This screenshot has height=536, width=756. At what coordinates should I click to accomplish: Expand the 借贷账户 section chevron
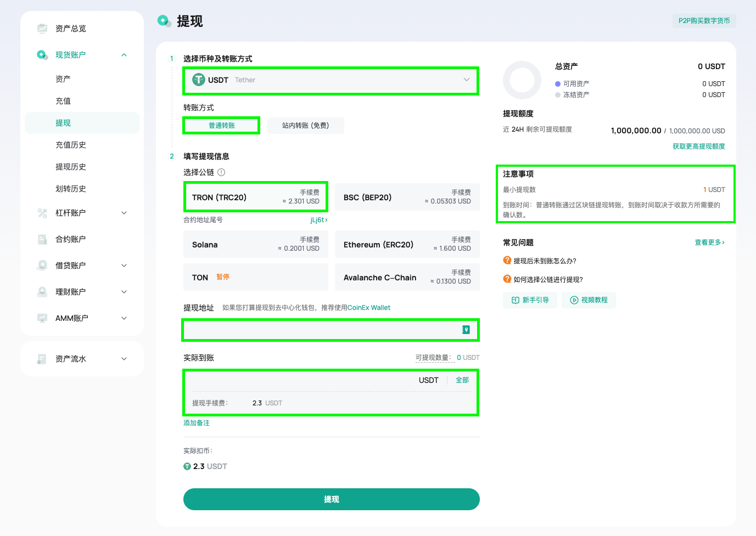coord(124,266)
